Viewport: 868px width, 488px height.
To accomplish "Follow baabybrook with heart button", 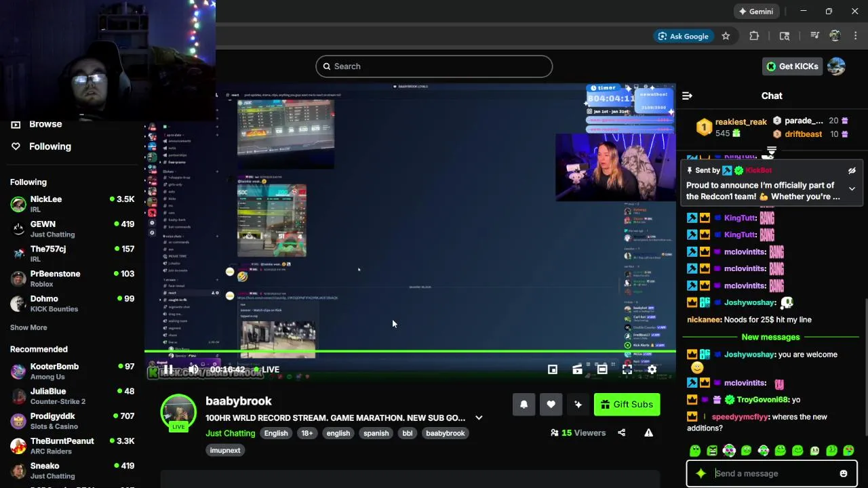I will coord(551,405).
